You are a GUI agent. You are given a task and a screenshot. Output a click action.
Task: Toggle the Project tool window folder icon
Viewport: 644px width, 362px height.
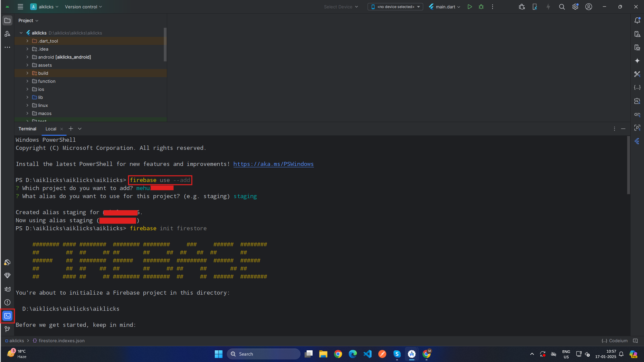point(7,21)
